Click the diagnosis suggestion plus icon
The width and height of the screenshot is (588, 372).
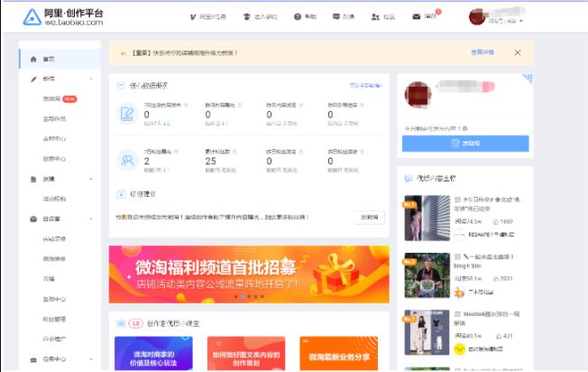pyautogui.click(x=121, y=194)
